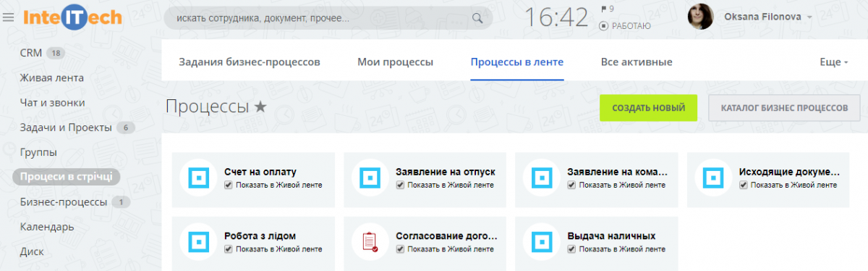Open Живая лента in the sidebar
Viewport: 868px width, 271px height.
pyautogui.click(x=52, y=78)
